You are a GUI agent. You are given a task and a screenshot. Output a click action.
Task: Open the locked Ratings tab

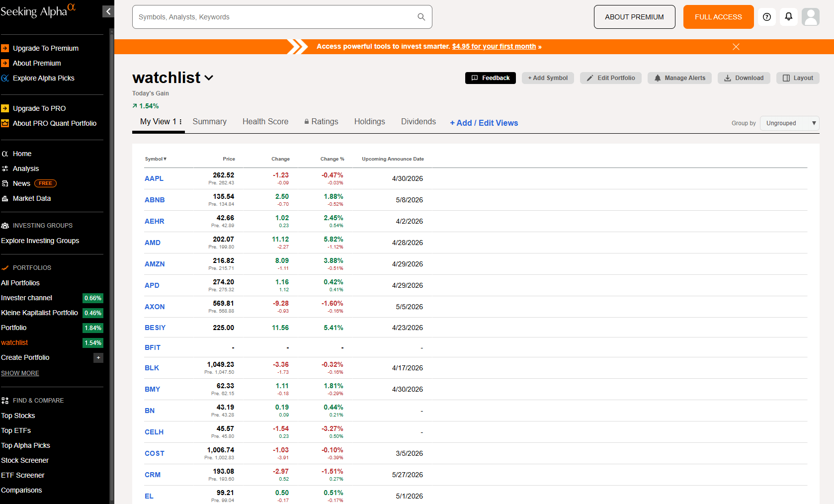click(321, 122)
